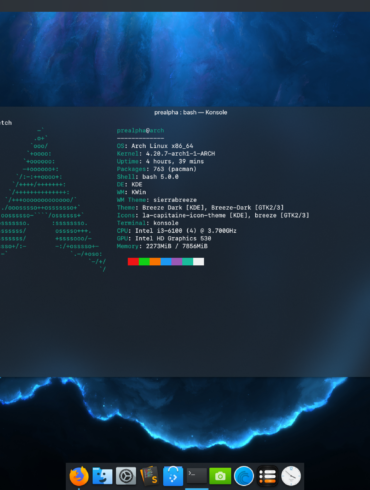Open the orange list application icon
Image resolution: width=370 pixels, height=490 pixels.
tap(267, 476)
